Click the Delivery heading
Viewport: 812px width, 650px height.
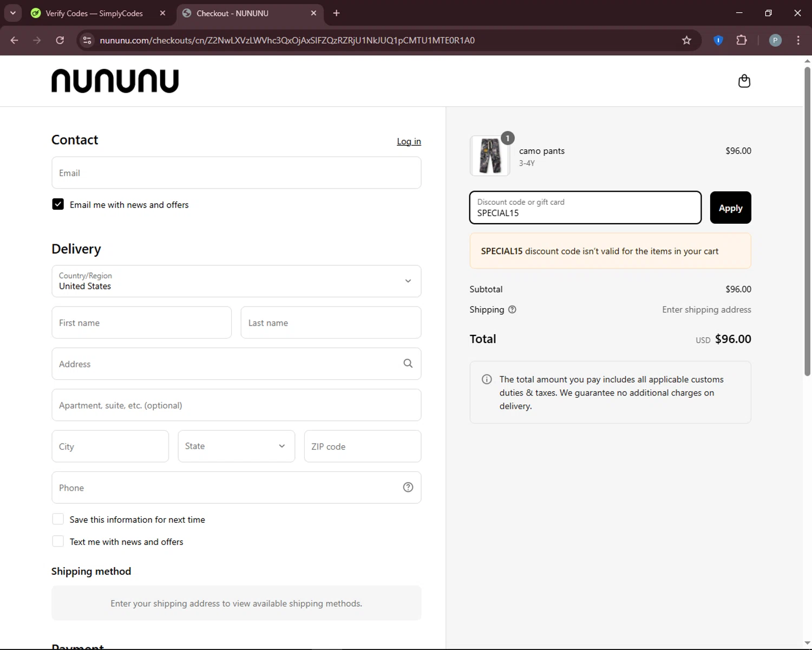click(76, 249)
